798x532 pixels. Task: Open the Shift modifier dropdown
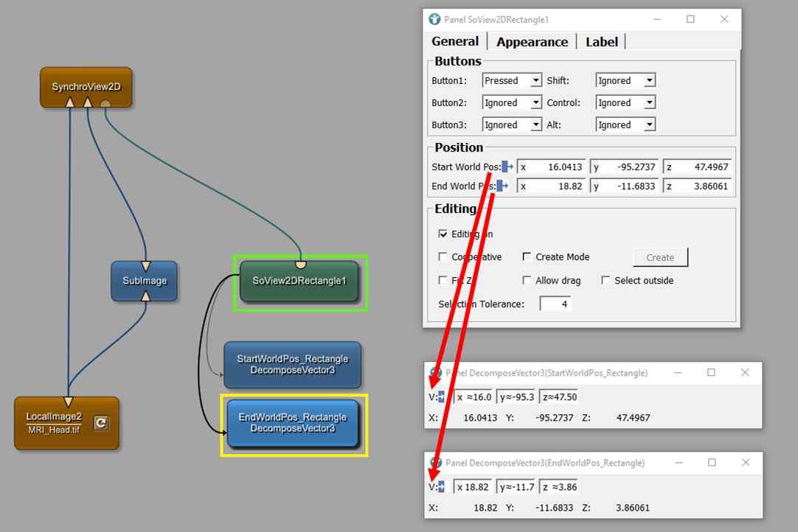(x=625, y=81)
